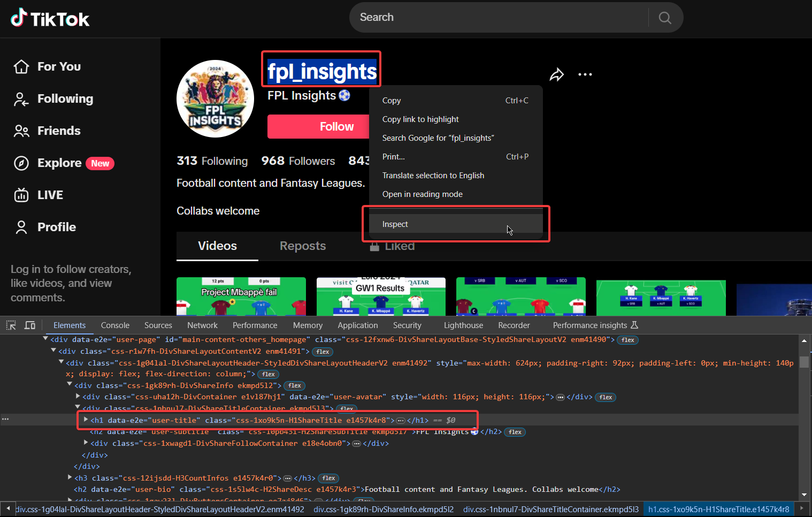
Task: Open the share arrow on the profile
Action: pos(557,75)
